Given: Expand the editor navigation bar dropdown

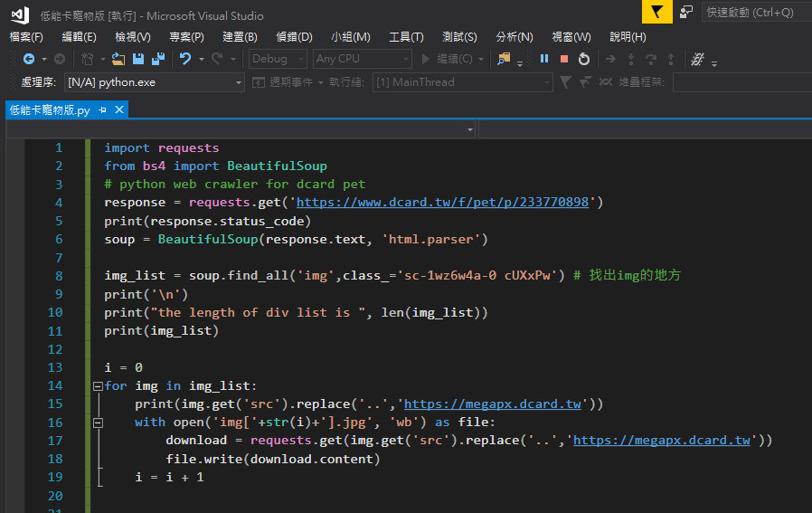Looking at the screenshot, I should tap(470, 130).
